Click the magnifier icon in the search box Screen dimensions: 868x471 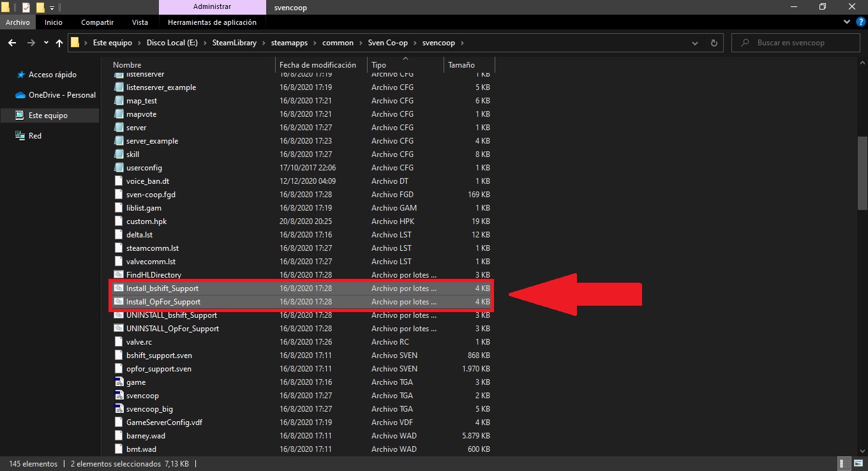[x=745, y=43]
